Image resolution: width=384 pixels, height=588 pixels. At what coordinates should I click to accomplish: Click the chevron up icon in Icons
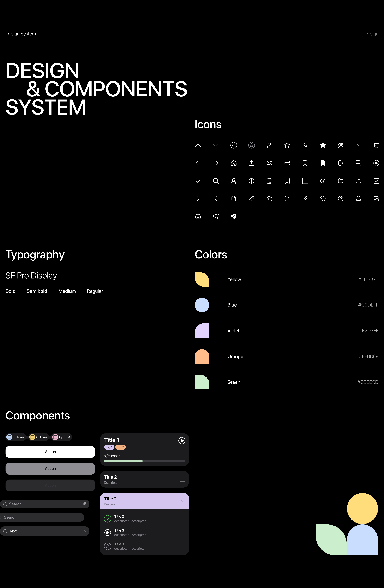click(x=198, y=145)
